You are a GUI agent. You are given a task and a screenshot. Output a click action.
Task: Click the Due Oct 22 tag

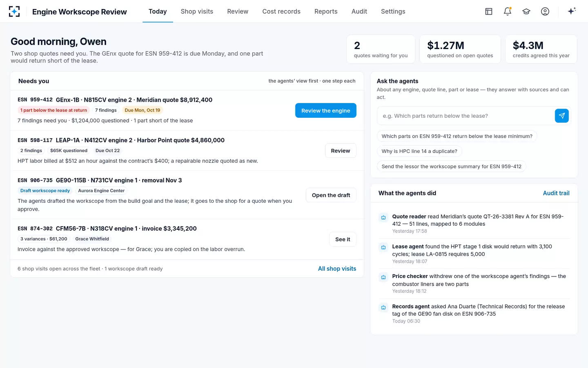(x=108, y=150)
